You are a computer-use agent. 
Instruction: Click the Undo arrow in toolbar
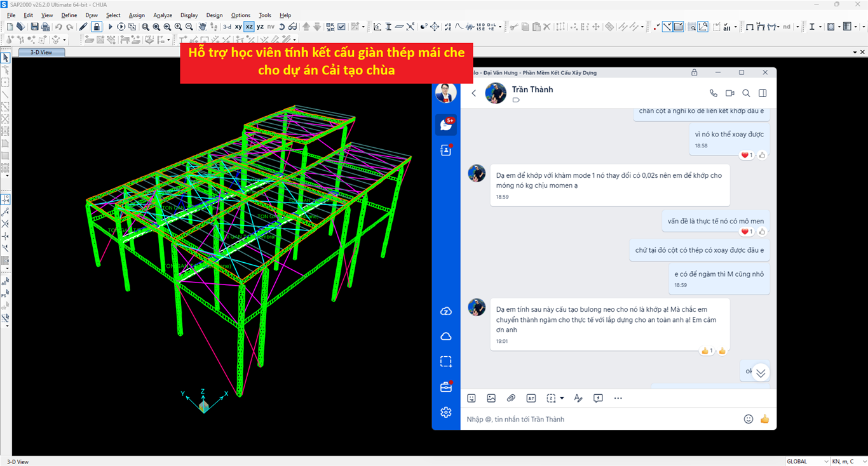(x=58, y=27)
